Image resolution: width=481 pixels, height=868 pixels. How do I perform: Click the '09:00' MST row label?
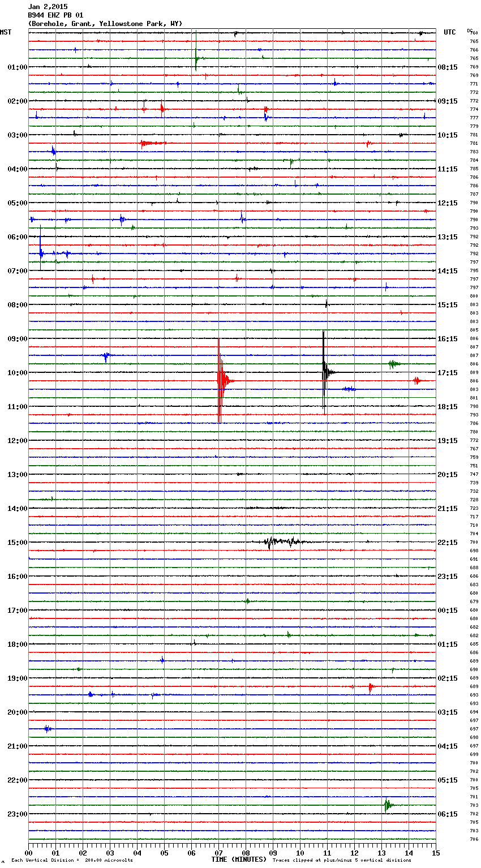[18, 339]
